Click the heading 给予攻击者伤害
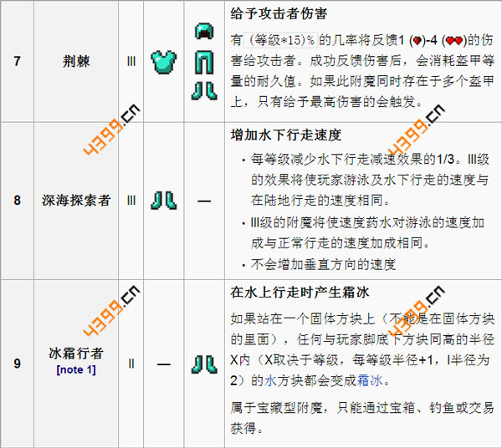Image resolution: width=502 pixels, height=448 pixels. (x=279, y=13)
